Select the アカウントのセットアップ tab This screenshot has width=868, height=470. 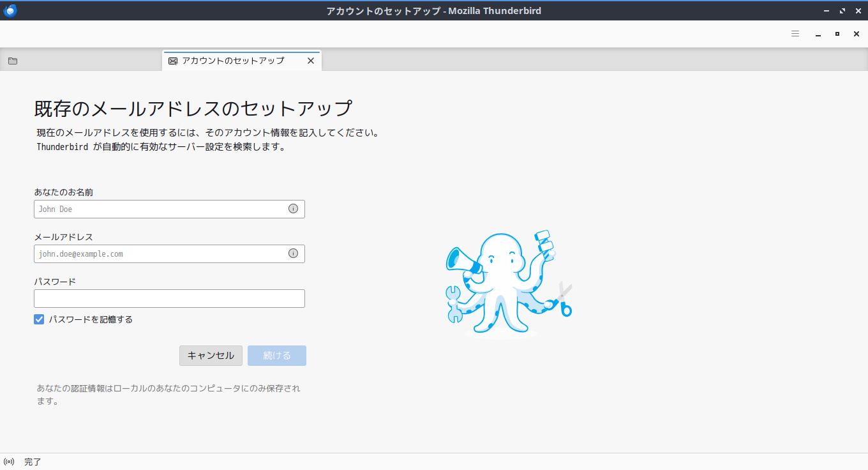tap(242, 61)
